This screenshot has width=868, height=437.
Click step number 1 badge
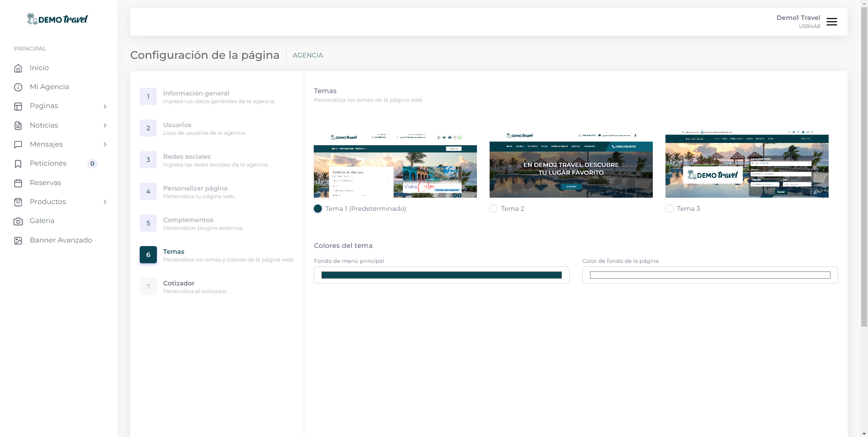148,96
